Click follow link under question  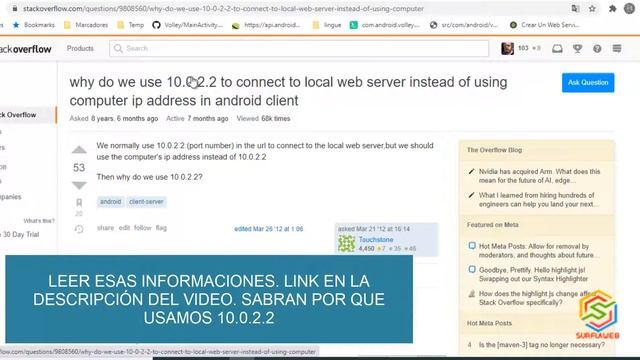tap(142, 228)
